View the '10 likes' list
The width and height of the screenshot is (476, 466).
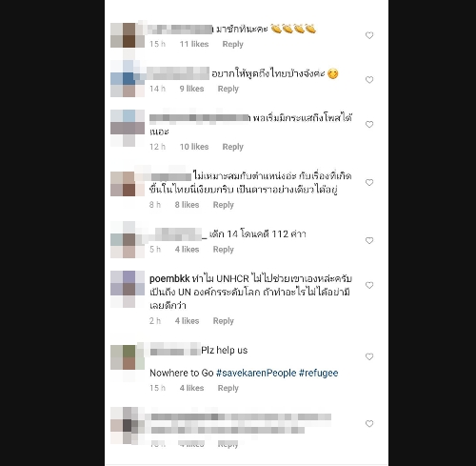(194, 147)
